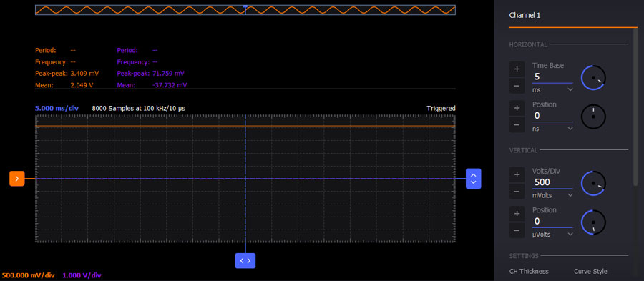Open the horizontal Position ns unit dropdown
The image size is (644, 281).
[x=552, y=129]
